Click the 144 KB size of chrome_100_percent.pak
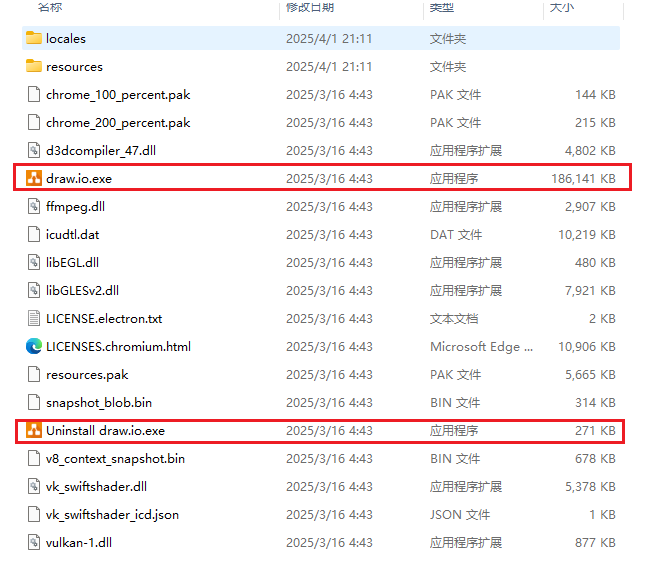The height and width of the screenshot is (563, 661). click(595, 94)
